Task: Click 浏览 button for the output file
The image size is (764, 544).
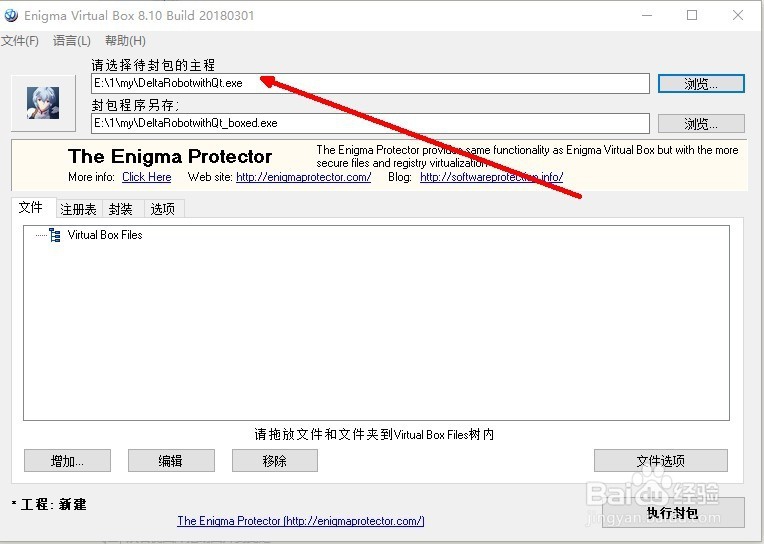Action: (701, 123)
